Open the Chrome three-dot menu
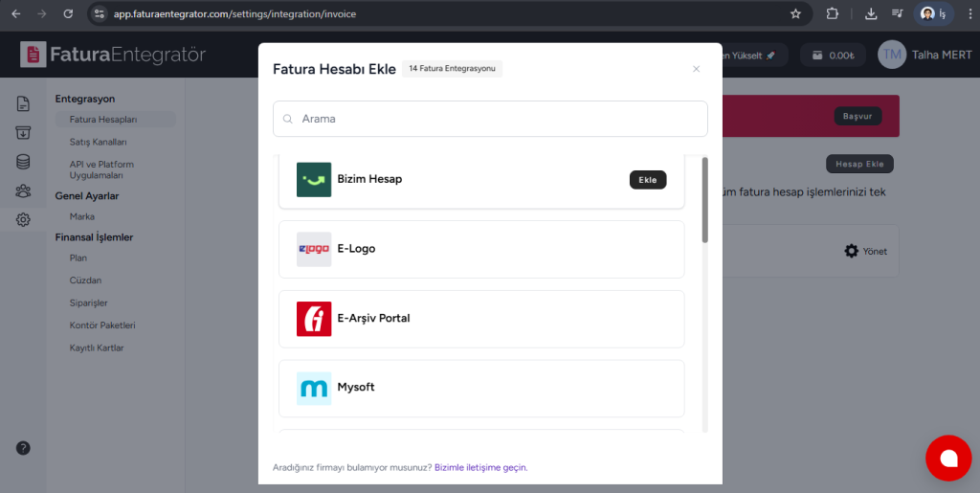980x493 pixels. coord(970,13)
